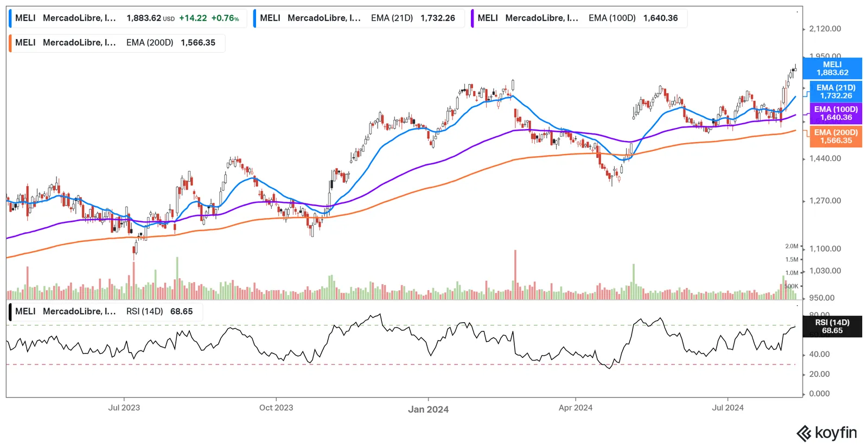Image resolution: width=868 pixels, height=448 pixels.
Task: Click the 1.5M volume axis label
Action: (x=792, y=260)
